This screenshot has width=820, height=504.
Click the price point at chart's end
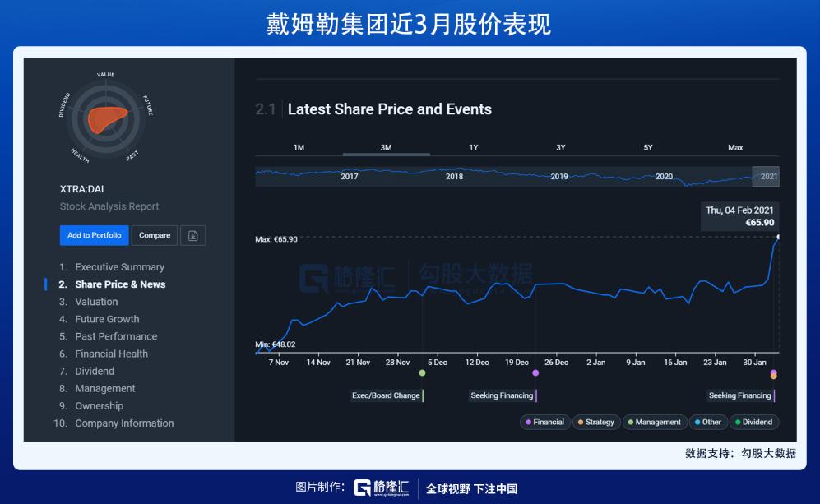coord(777,237)
